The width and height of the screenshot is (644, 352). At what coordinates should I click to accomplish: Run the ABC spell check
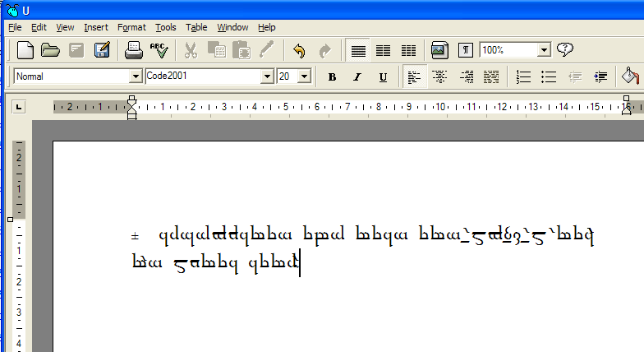pyautogui.click(x=159, y=50)
